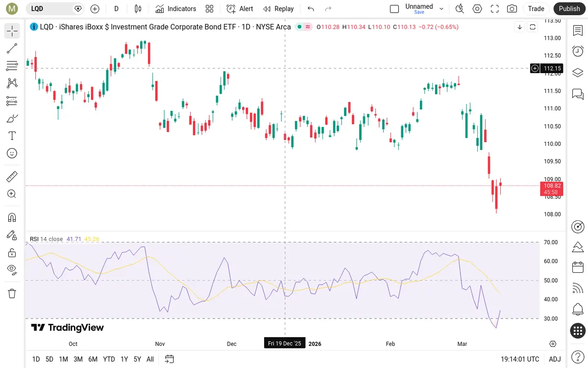Open the economic calendar panel
Image resolution: width=588 pixels, height=368 pixels.
click(578, 267)
